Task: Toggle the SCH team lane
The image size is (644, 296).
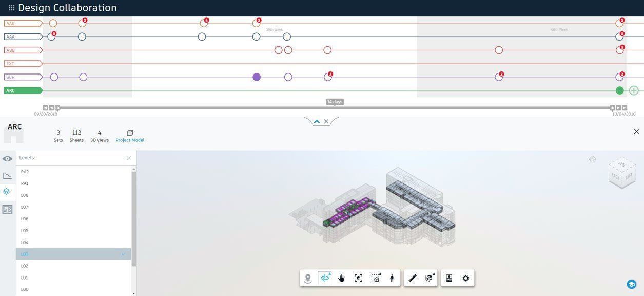Action: pos(23,77)
